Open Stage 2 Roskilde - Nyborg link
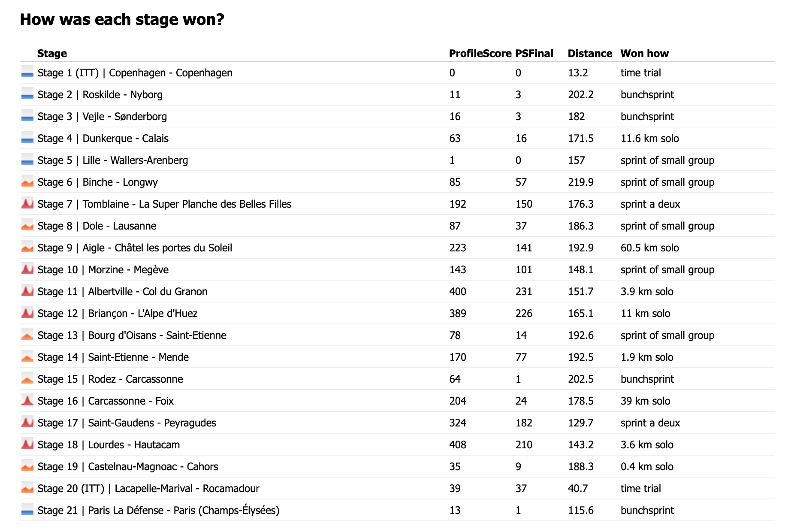Image resolution: width=785 pixels, height=532 pixels. [x=100, y=95]
